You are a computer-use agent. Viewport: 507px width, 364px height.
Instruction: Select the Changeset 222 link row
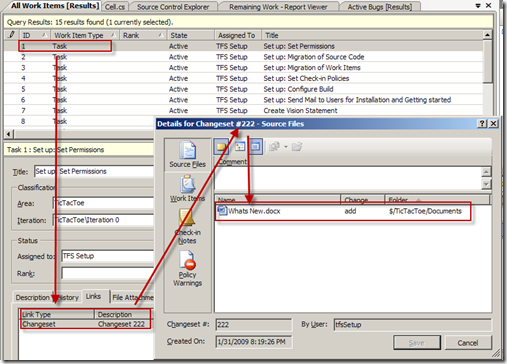pos(86,324)
